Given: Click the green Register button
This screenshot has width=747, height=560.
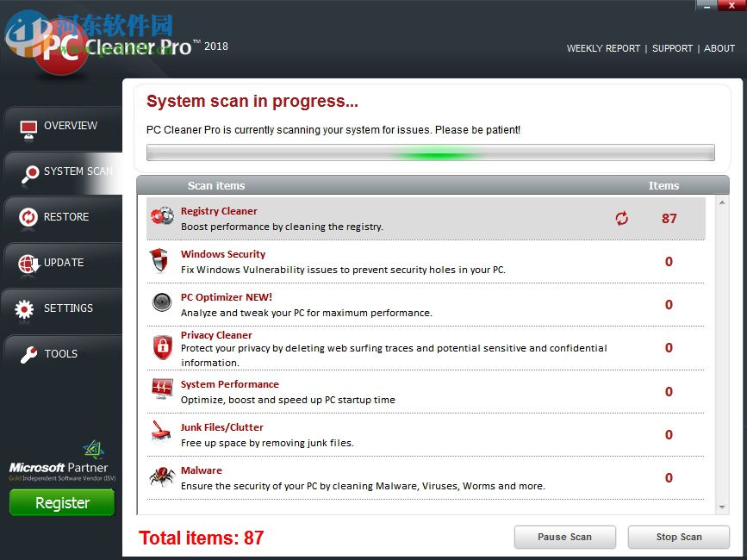Looking at the screenshot, I should coord(61,502).
